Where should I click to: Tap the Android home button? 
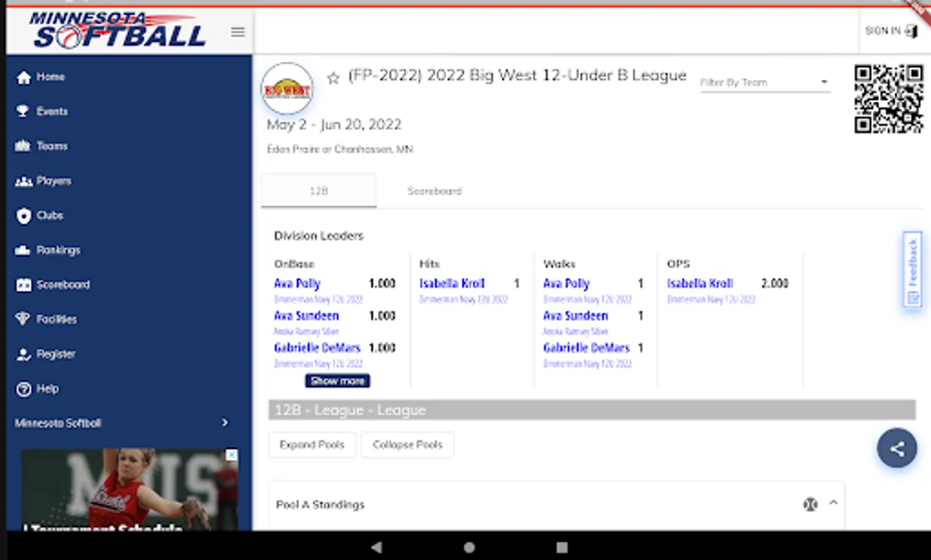469,548
